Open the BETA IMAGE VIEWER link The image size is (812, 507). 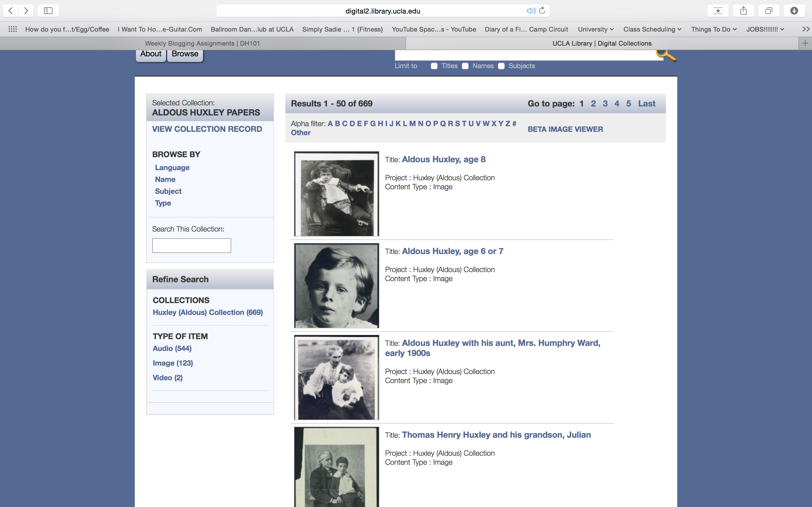point(565,129)
